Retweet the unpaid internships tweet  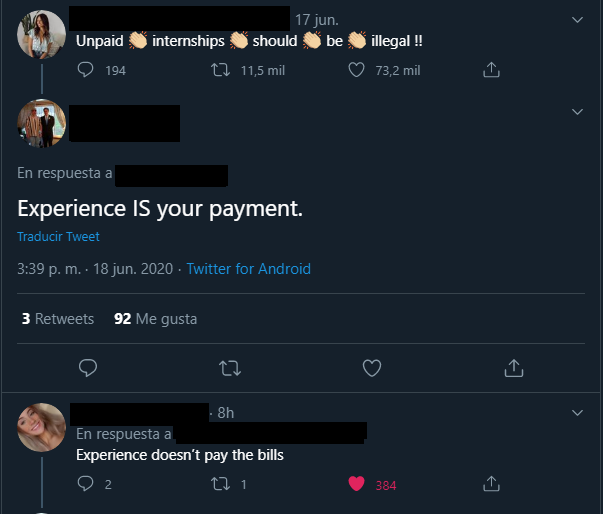tap(223, 70)
